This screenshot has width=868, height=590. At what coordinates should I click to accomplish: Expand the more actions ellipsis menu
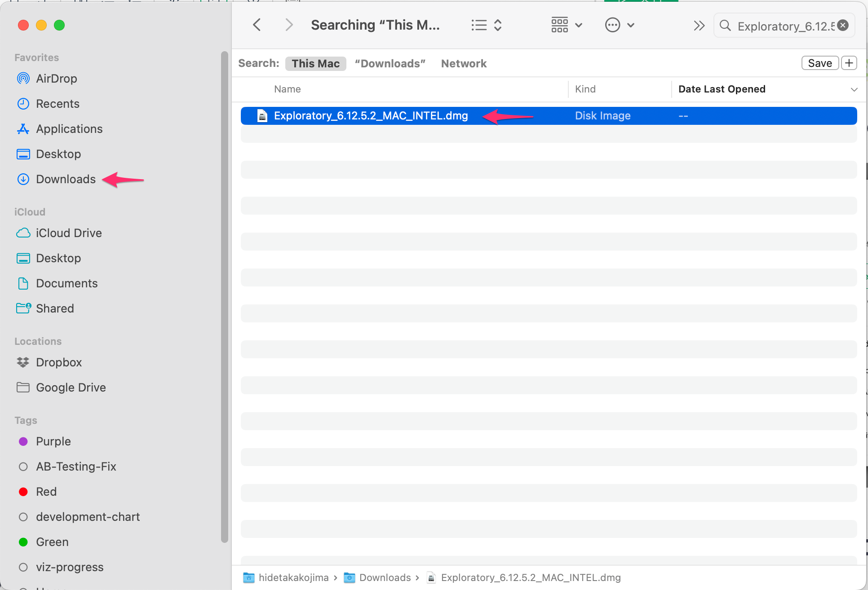tap(620, 25)
